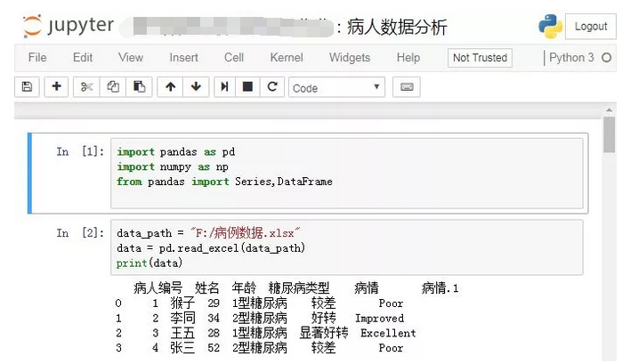Viewport: 622px width, 364px height.
Task: Click the name 王五 in output row 2
Action: (182, 333)
